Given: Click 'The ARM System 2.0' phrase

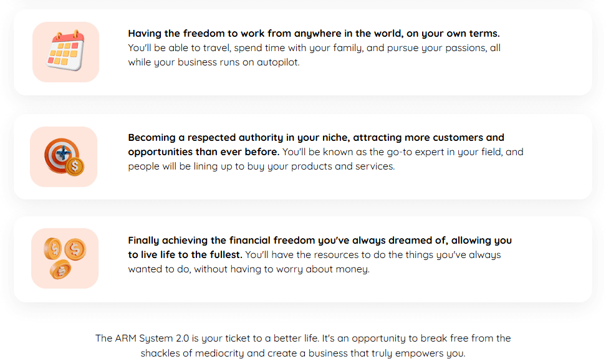Looking at the screenshot, I should (142, 338).
